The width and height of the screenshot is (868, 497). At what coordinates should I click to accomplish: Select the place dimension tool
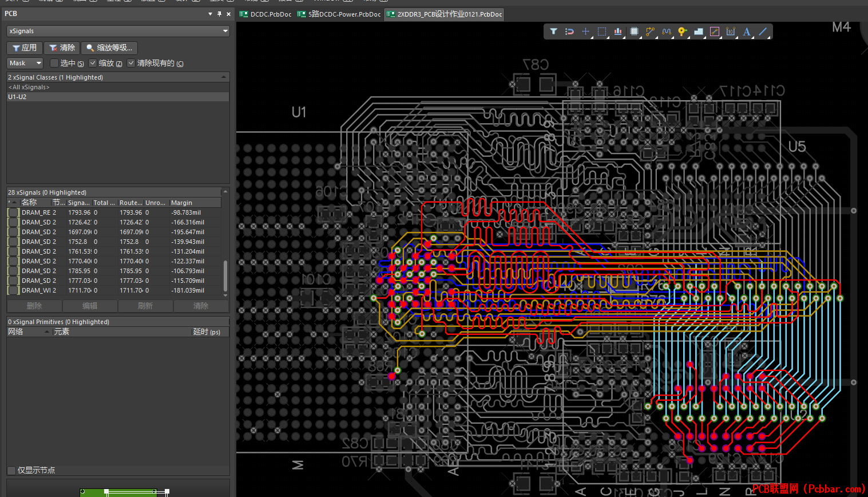(731, 32)
